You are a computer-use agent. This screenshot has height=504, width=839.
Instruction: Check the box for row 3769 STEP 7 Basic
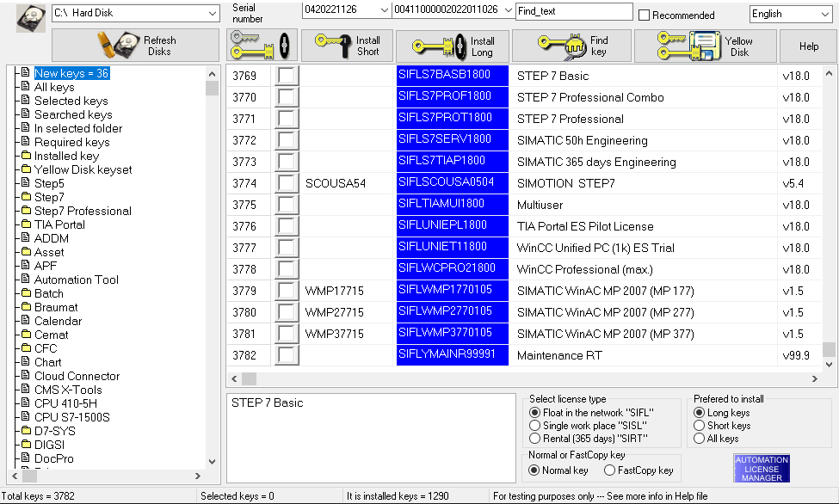287,76
